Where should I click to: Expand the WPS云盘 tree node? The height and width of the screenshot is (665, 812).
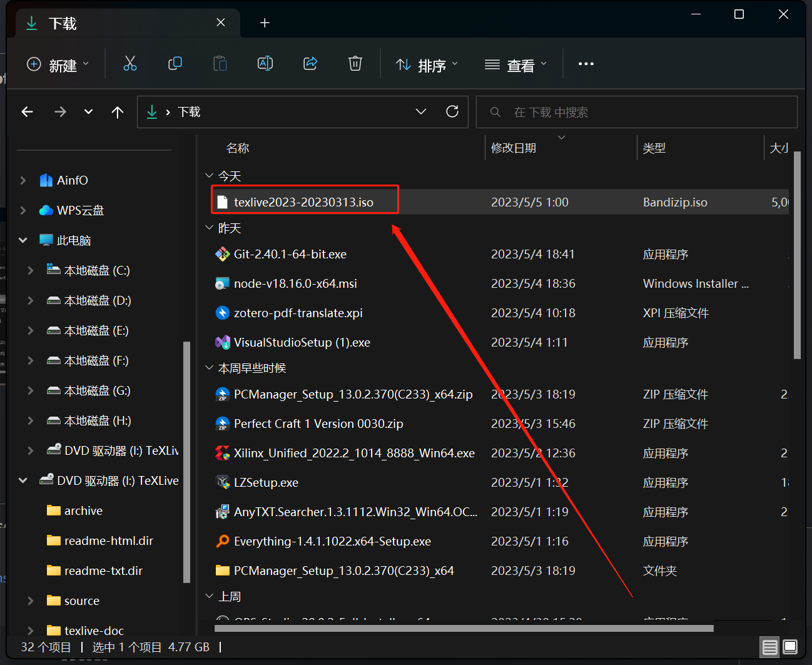pyautogui.click(x=23, y=210)
